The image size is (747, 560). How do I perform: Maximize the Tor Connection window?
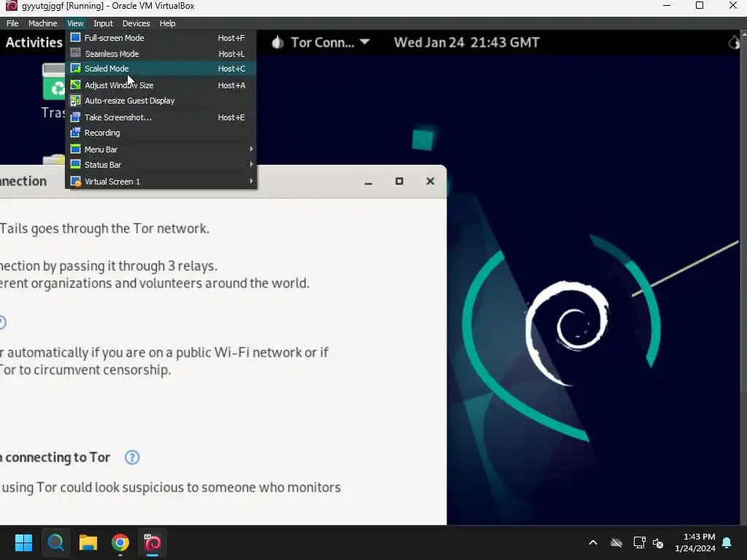399,181
